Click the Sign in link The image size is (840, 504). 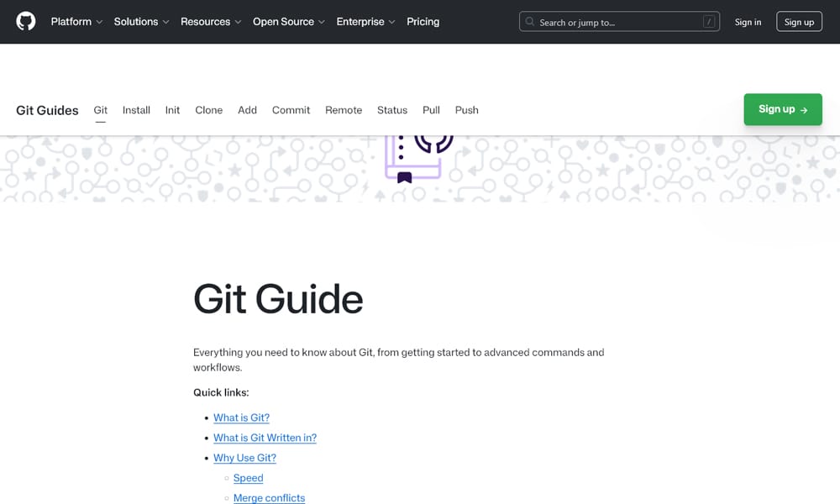coord(748,22)
